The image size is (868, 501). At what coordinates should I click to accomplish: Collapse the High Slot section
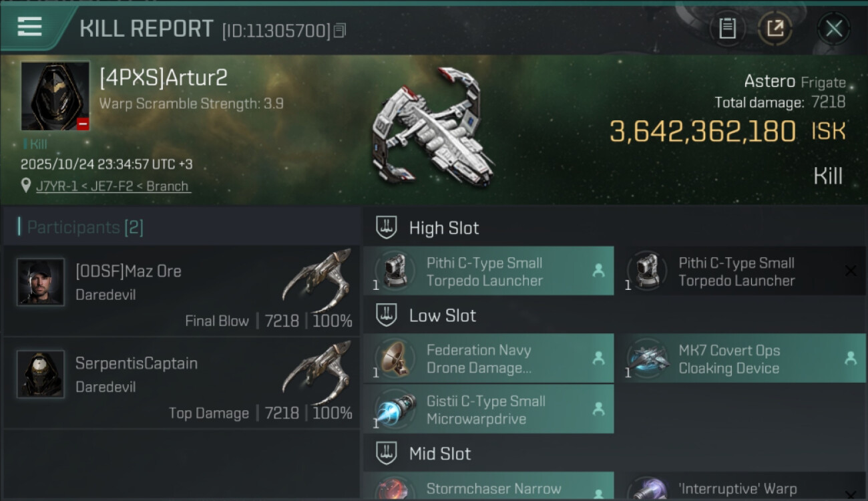(387, 228)
